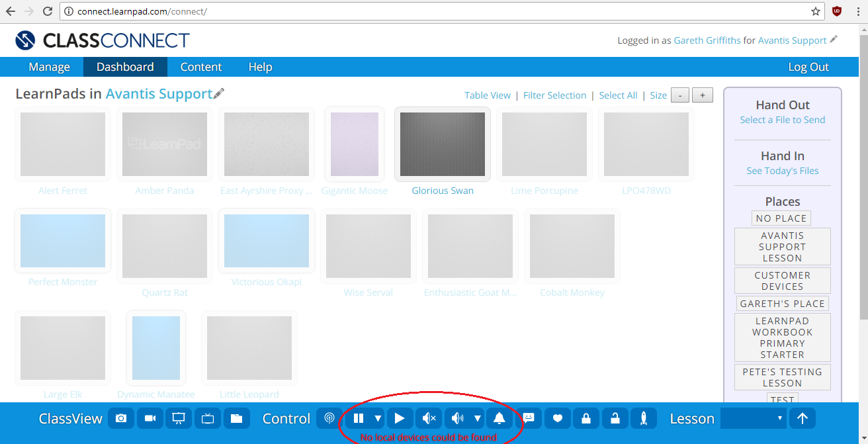Open Filter Selection

(555, 95)
